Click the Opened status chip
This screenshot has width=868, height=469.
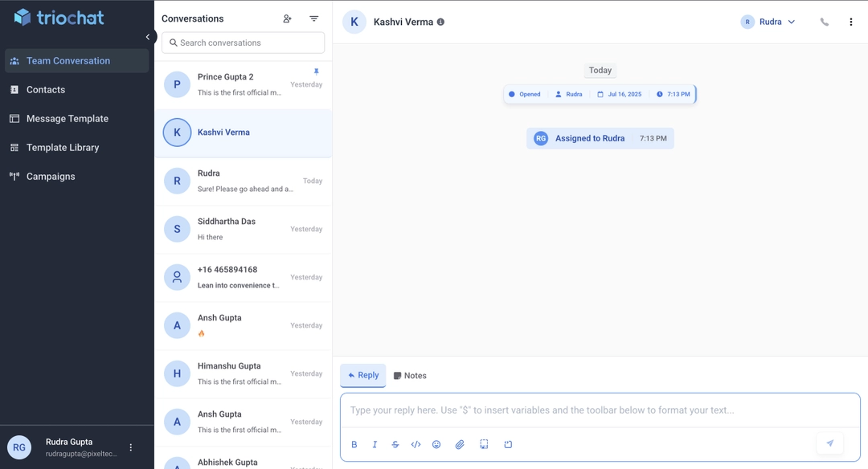pos(524,94)
